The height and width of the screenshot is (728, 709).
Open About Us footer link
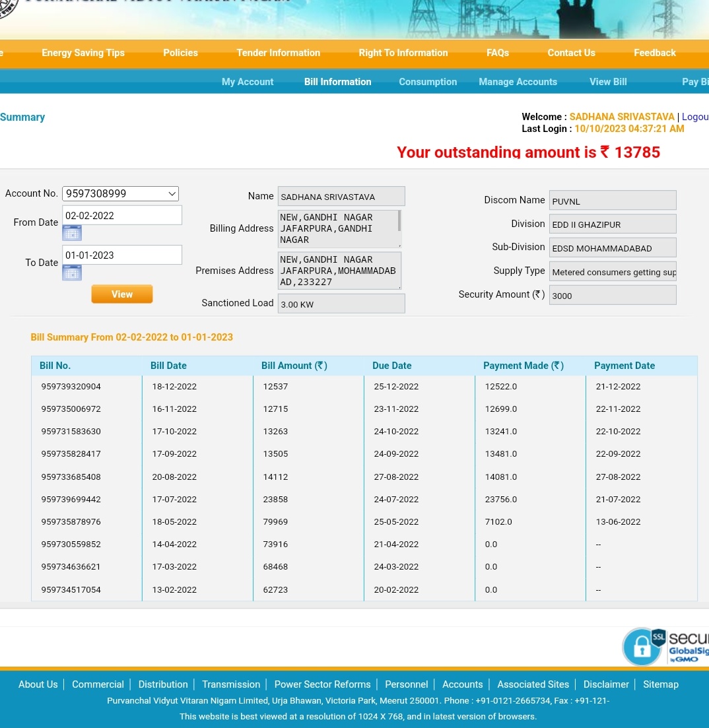(38, 684)
